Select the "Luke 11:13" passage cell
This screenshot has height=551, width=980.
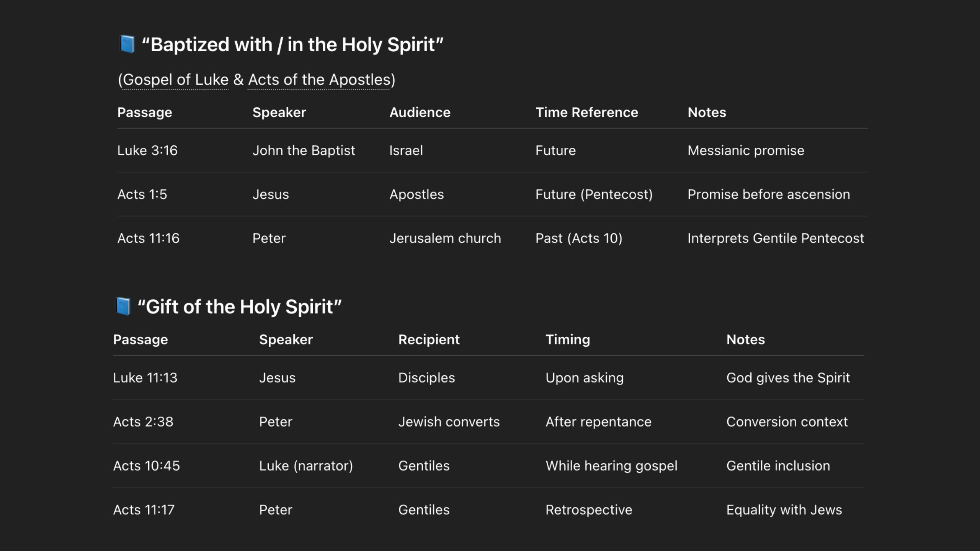[x=145, y=378]
